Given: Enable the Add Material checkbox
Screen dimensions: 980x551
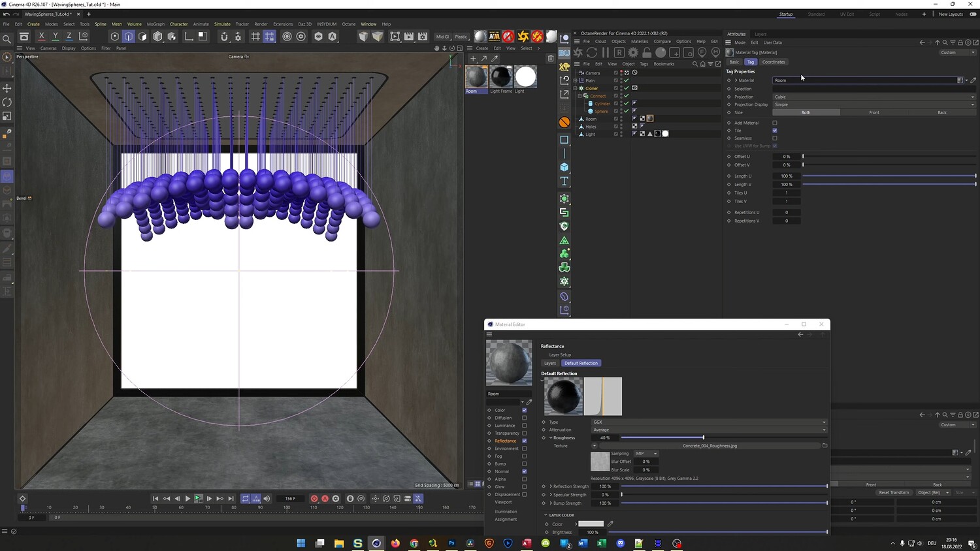Looking at the screenshot, I should [775, 123].
